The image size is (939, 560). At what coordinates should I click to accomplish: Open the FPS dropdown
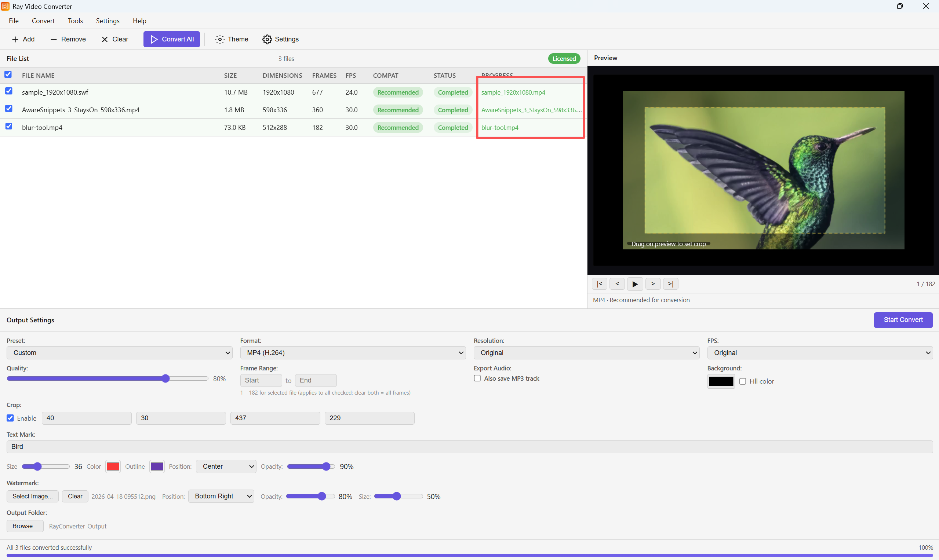click(820, 353)
